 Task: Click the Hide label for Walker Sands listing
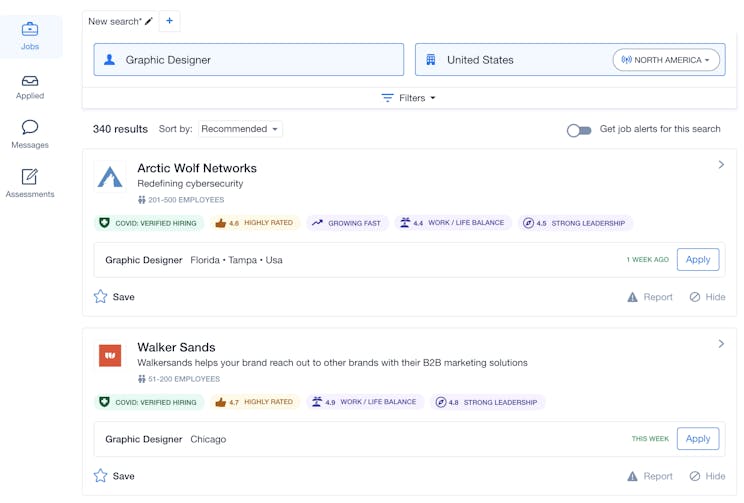click(x=715, y=476)
